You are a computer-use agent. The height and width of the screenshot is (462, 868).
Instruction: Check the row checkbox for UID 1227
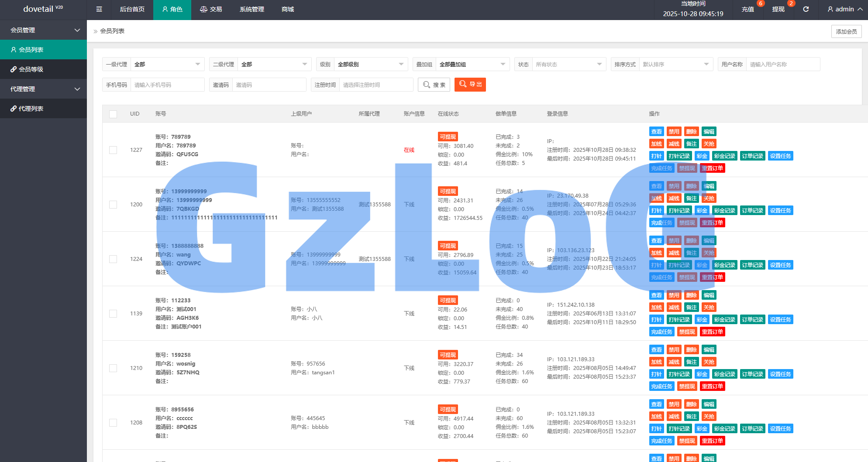pos(113,150)
